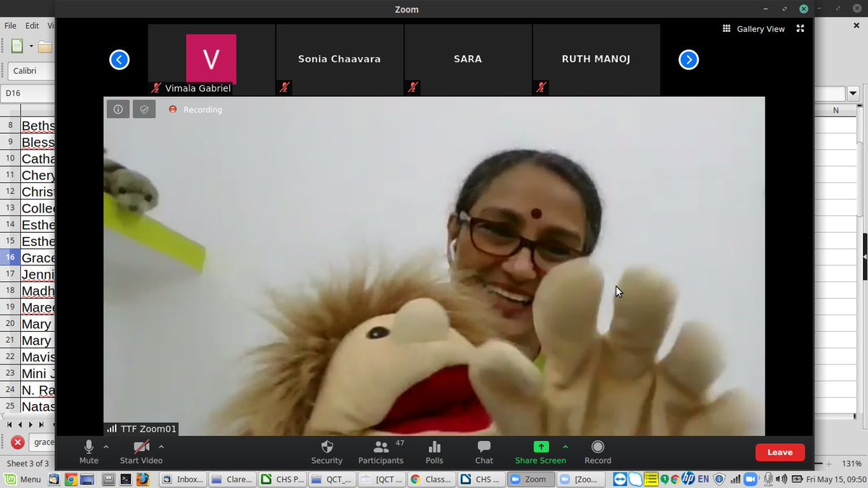
Task: Switch to Gallery View
Action: pyautogui.click(x=754, y=29)
